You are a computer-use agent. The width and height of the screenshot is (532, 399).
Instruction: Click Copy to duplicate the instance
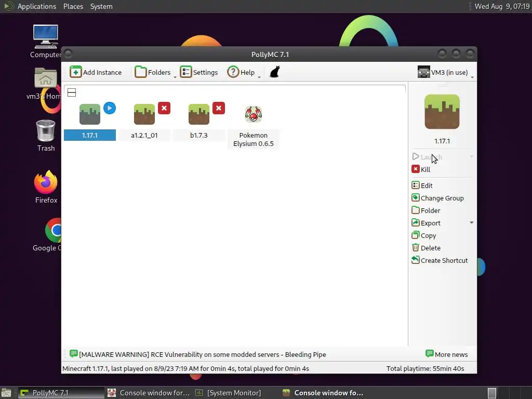click(x=424, y=235)
